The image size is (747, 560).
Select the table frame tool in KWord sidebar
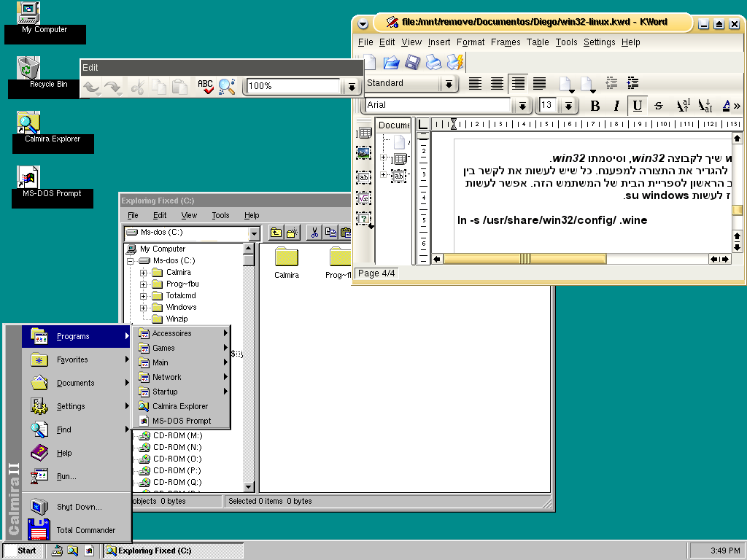pos(363,133)
